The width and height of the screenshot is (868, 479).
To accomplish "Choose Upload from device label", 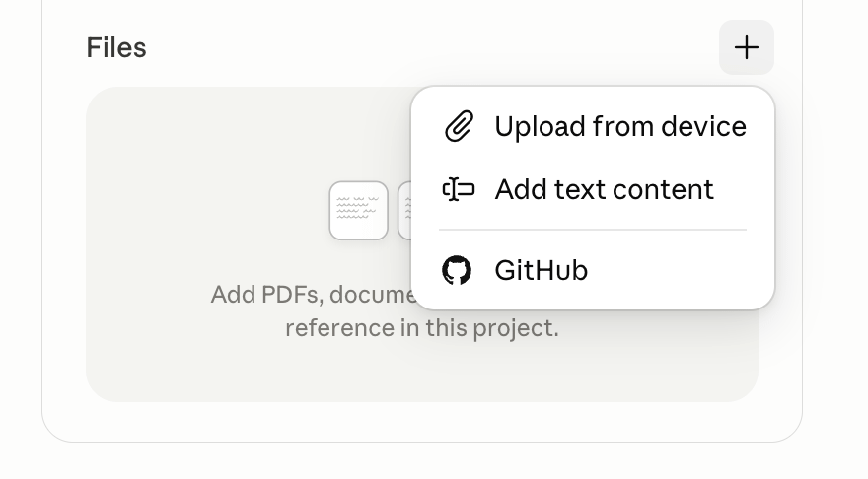I will point(620,126).
